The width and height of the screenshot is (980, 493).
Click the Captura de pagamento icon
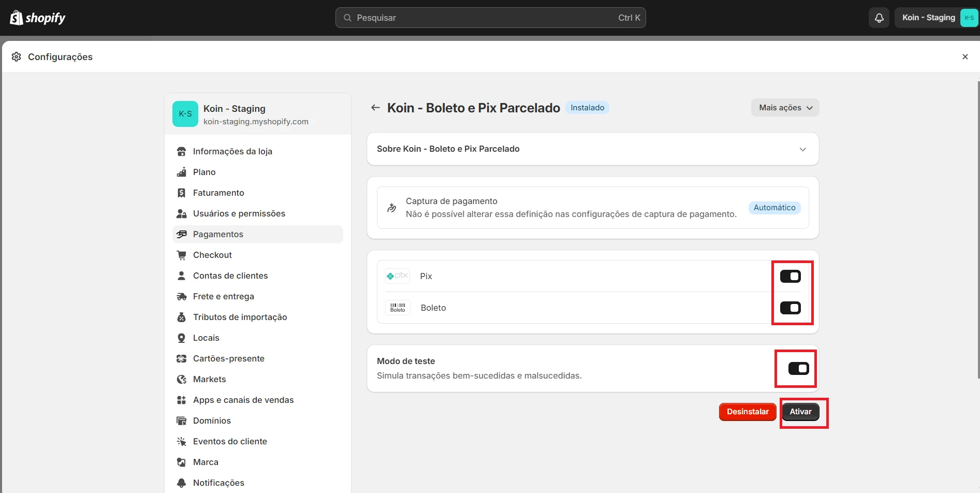click(392, 208)
